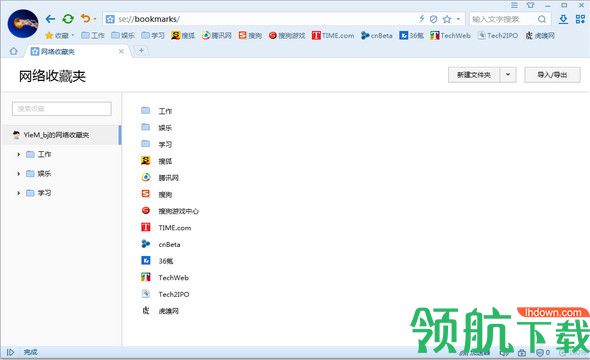Viewport: 590px width, 360px height.
Task: Expand 工作 folder arrow in sidebar tree
Action: pyautogui.click(x=18, y=154)
